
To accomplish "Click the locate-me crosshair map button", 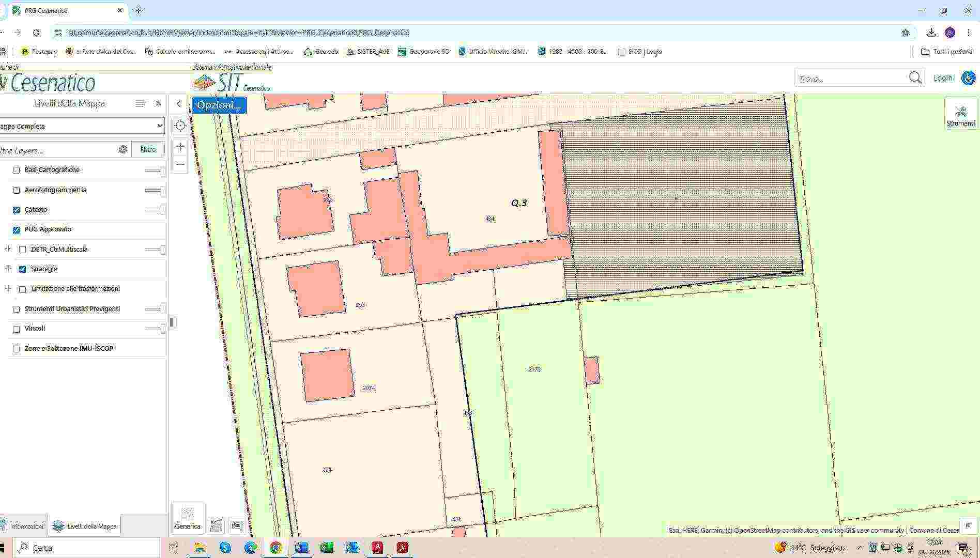I will click(x=180, y=126).
